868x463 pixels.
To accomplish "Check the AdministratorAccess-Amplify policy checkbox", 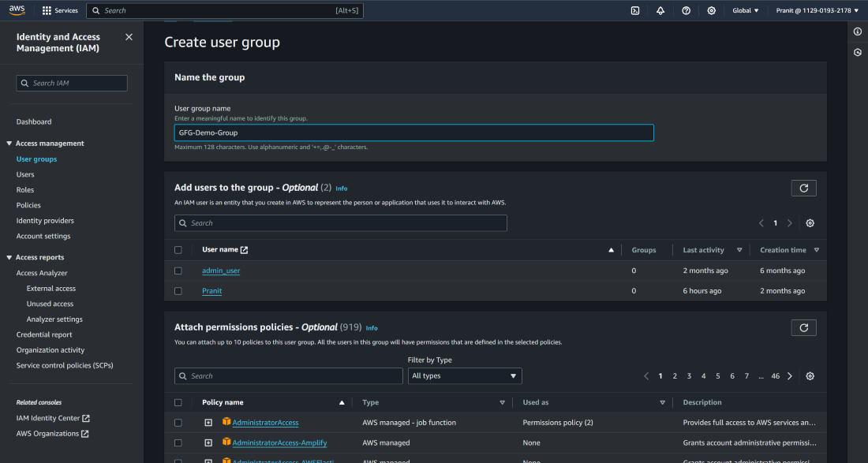I will pyautogui.click(x=178, y=443).
